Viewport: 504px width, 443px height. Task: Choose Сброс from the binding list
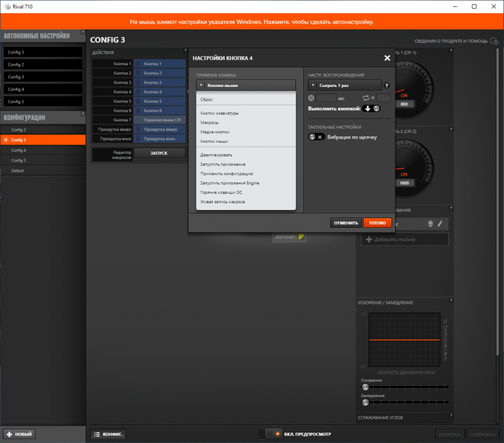click(x=246, y=100)
